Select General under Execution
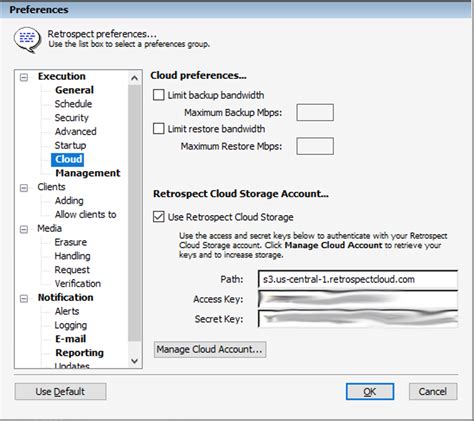 click(x=74, y=90)
